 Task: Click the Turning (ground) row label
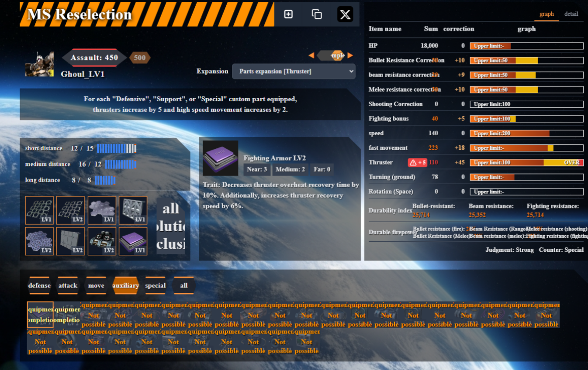[392, 177]
